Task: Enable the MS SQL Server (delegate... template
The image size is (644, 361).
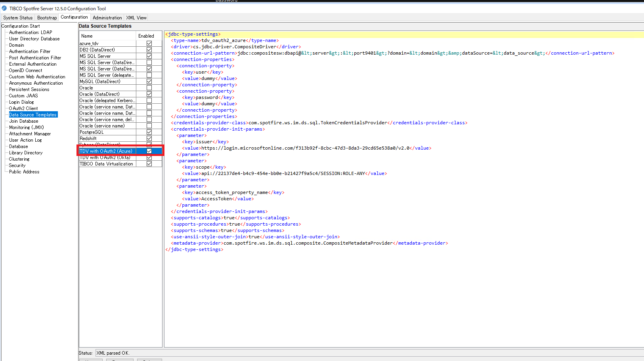Action: (x=149, y=75)
